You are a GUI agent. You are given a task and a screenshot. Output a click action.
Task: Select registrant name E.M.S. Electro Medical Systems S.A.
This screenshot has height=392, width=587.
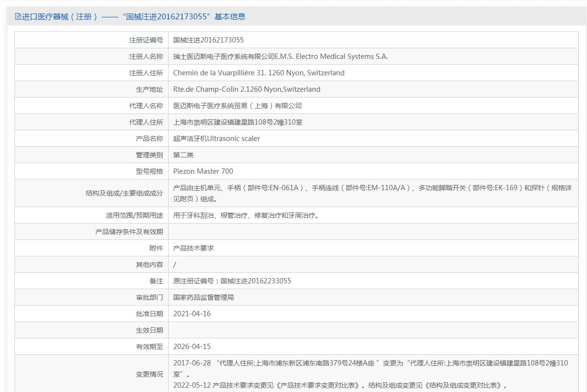point(331,56)
